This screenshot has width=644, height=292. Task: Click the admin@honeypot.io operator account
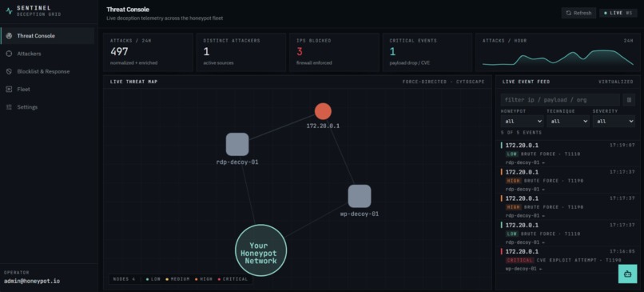coord(32,282)
